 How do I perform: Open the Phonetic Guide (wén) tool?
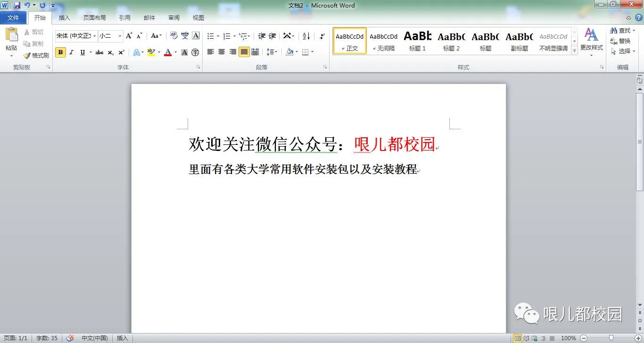pyautogui.click(x=185, y=36)
